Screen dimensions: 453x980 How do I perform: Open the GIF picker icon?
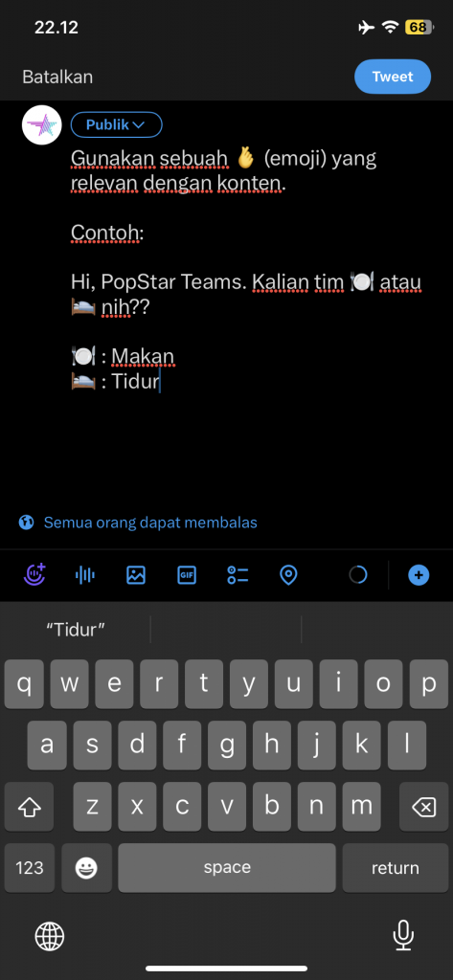click(x=187, y=575)
